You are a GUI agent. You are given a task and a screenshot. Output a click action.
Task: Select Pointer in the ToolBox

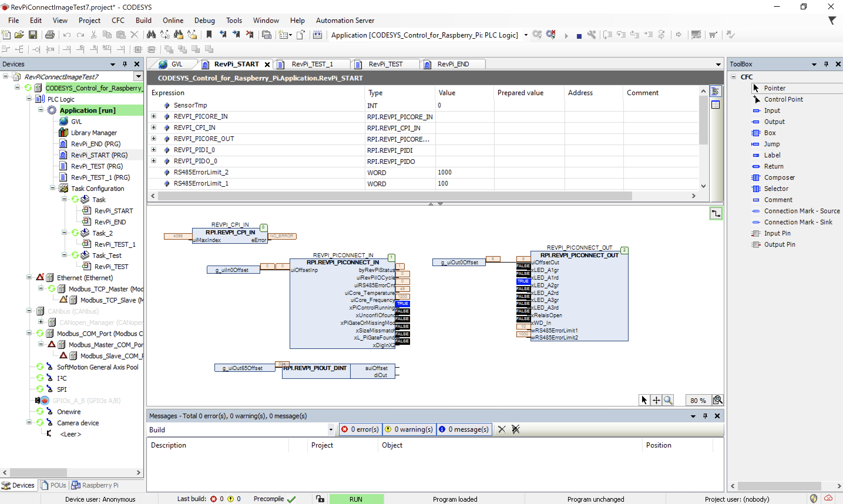click(774, 88)
